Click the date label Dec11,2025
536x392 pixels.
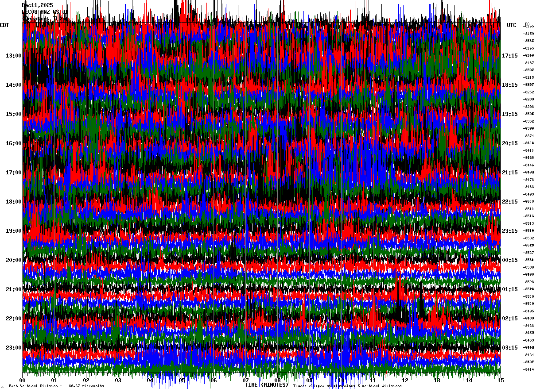click(x=38, y=5)
